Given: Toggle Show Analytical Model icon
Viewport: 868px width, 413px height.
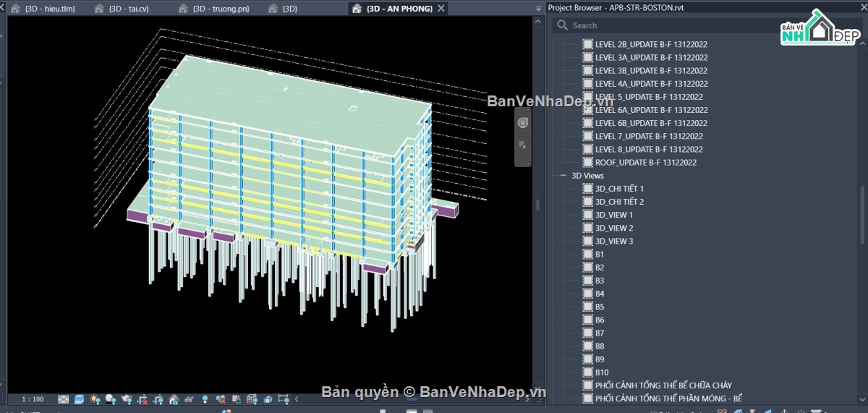Looking at the screenshot, I should coord(252,399).
